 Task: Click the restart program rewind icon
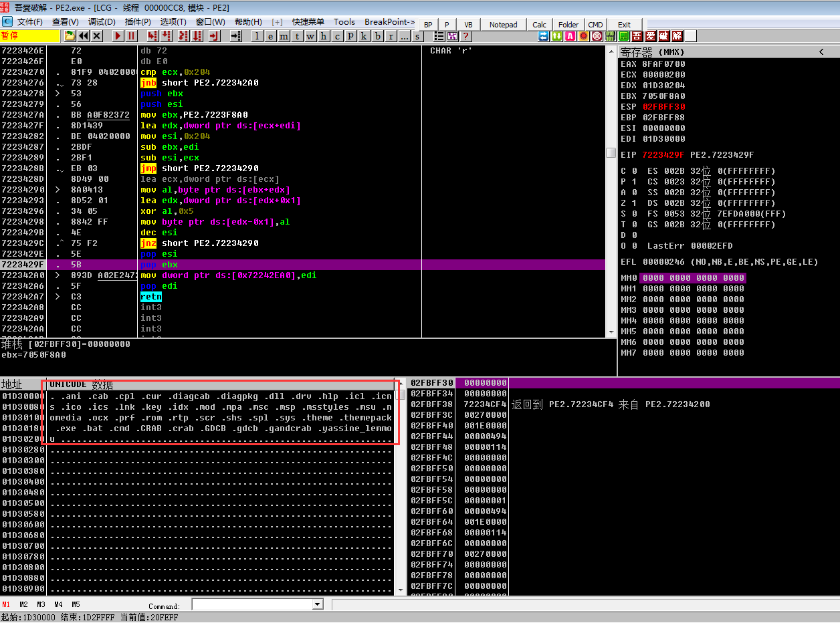tap(83, 36)
